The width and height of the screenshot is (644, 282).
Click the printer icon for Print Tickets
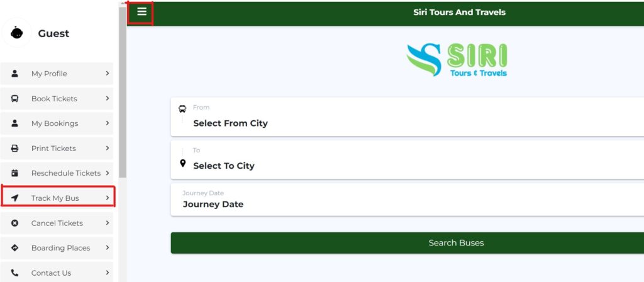(15, 149)
